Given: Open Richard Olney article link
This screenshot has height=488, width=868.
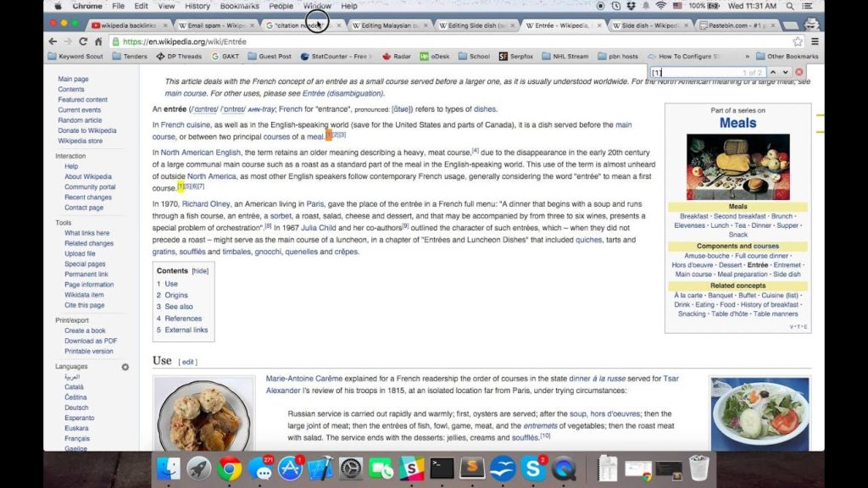Looking at the screenshot, I should click(x=206, y=204).
